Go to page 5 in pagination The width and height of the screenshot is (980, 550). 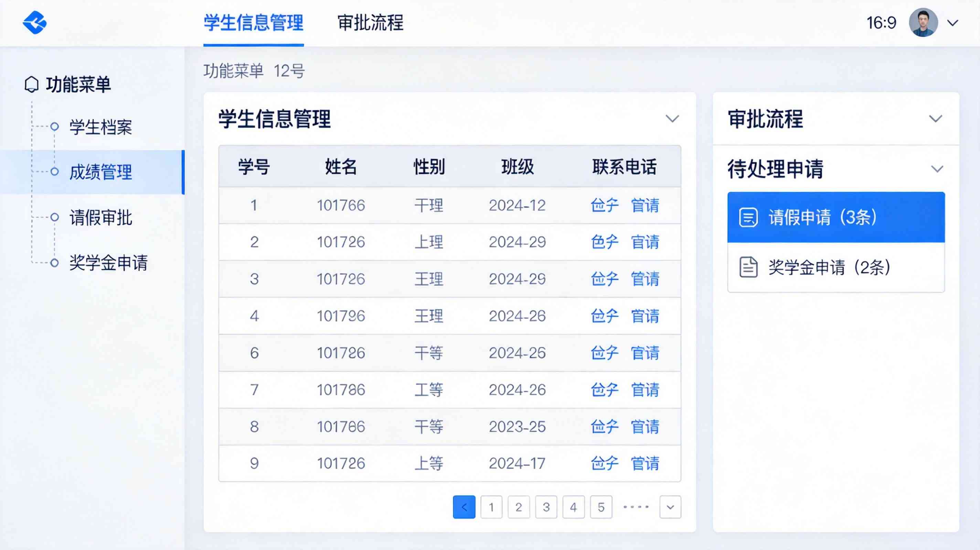click(x=601, y=507)
